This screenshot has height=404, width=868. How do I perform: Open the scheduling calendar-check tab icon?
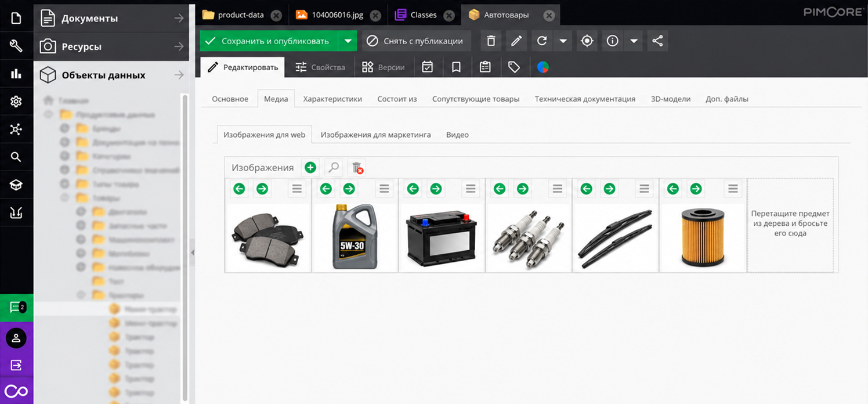click(427, 67)
